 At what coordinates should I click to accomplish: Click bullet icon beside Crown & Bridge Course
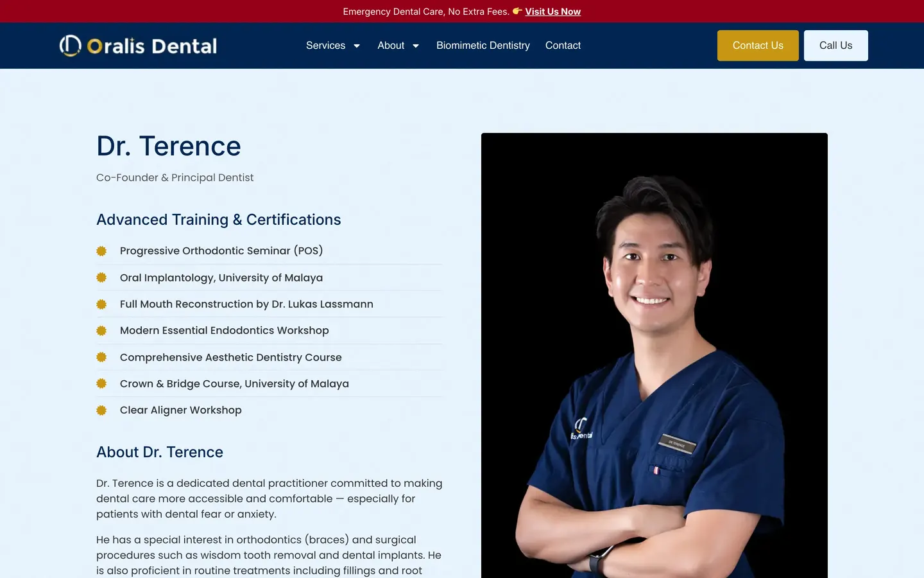coord(101,383)
